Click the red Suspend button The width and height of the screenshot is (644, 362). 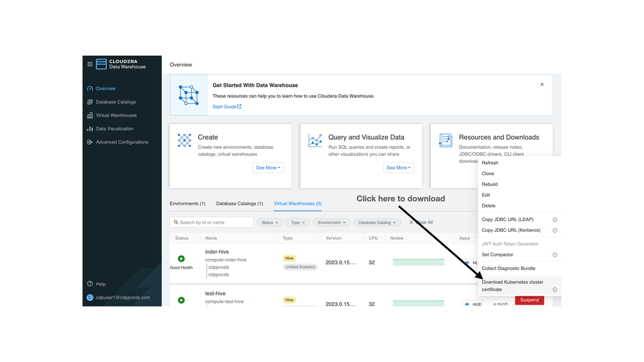pos(529,300)
